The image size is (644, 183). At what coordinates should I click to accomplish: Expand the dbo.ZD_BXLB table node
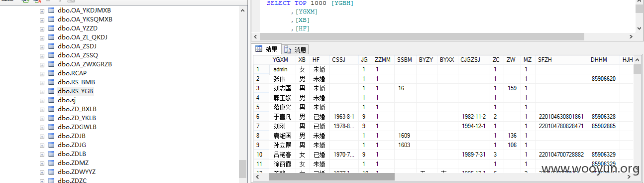[x=42, y=109]
